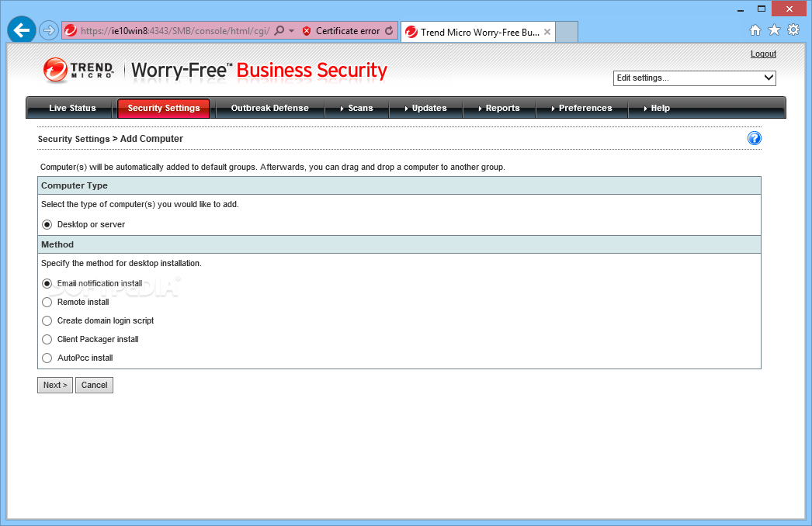Click the Method section header
This screenshot has width=812, height=526.
399,245
